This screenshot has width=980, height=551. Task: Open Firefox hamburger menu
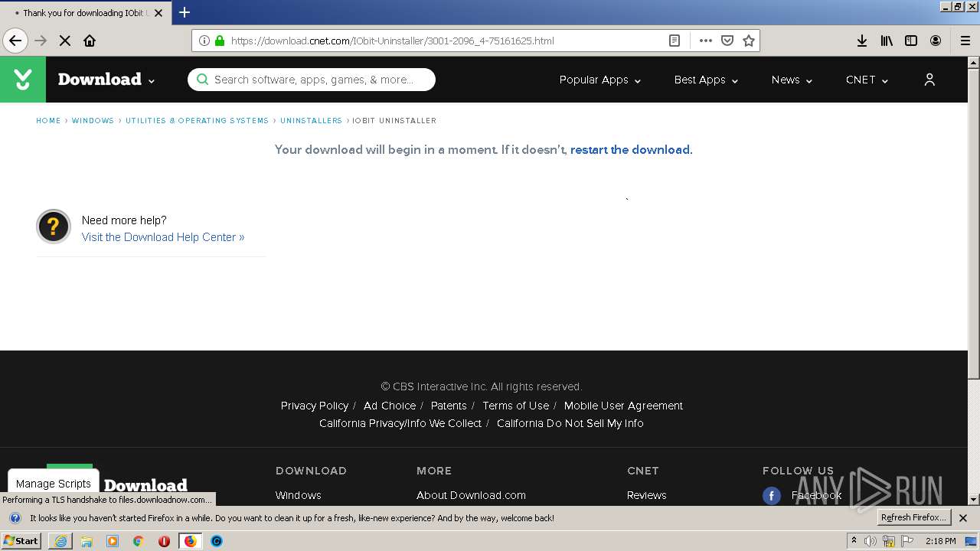coord(965,41)
